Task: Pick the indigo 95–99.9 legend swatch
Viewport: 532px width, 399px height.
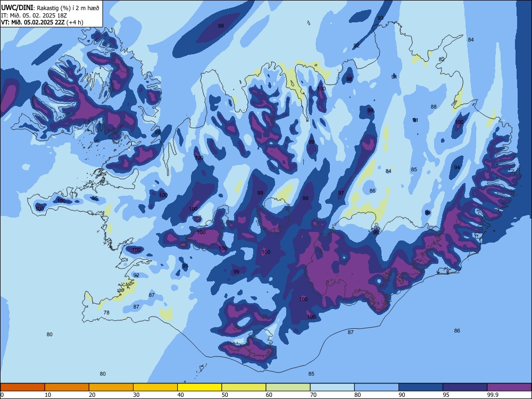Action: pos(465,387)
